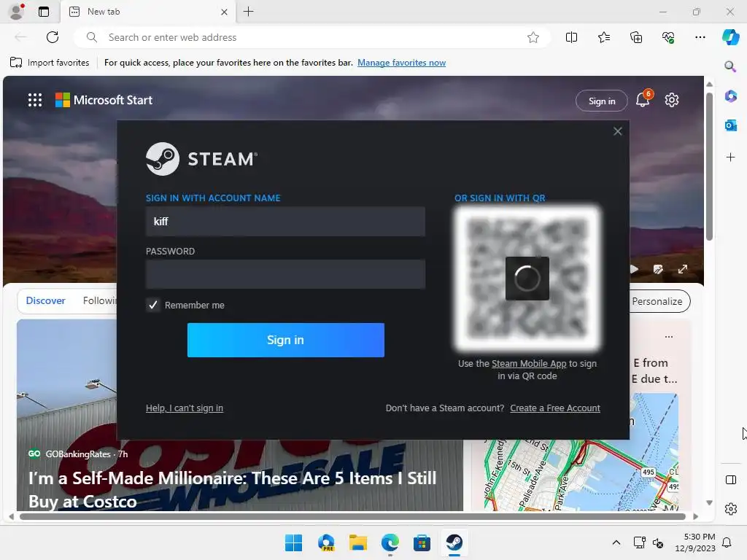747x560 pixels.
Task: Open the Collections icon
Action: pos(636,37)
